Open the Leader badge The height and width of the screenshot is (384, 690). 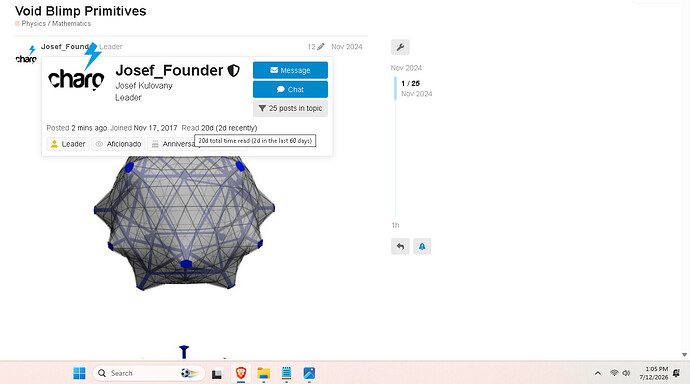(68, 144)
